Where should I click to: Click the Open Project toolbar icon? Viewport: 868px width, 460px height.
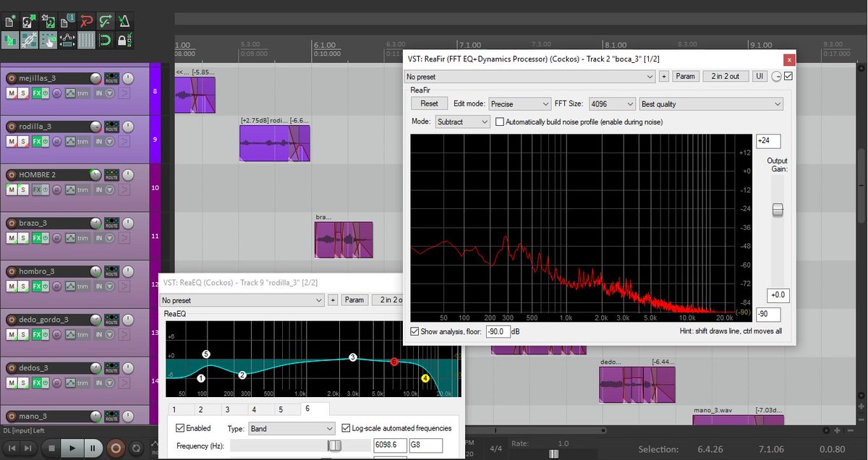(x=29, y=22)
